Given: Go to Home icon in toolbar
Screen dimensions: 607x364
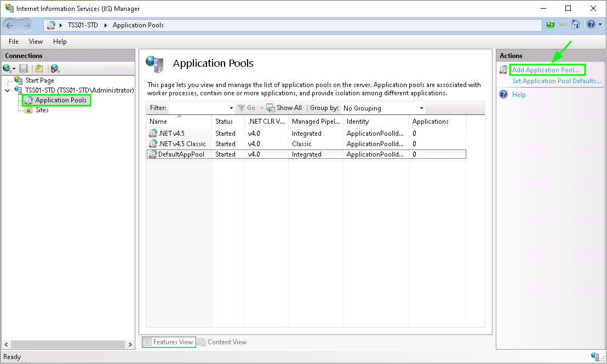Looking at the screenshot, I should (x=576, y=25).
